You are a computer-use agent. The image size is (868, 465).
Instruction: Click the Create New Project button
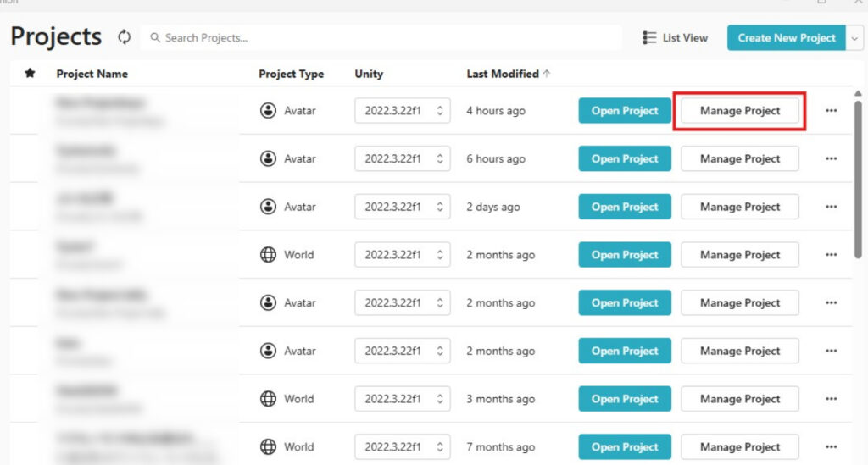coord(786,38)
